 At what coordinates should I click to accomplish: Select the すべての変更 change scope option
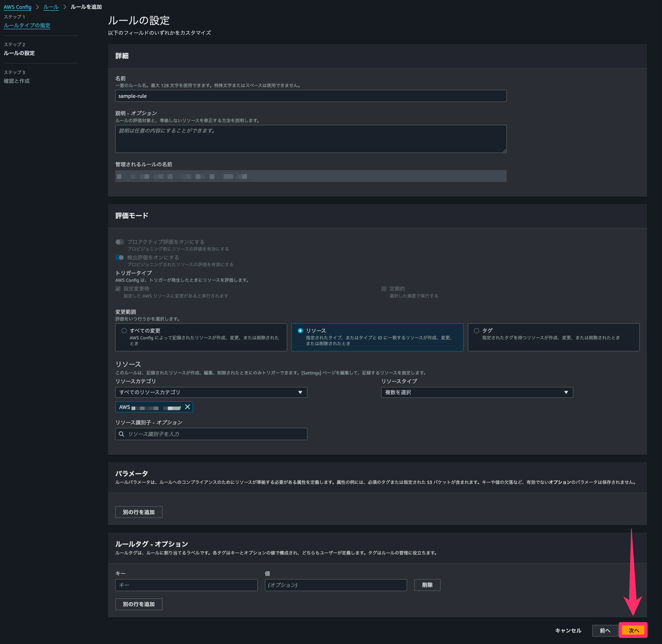124,330
